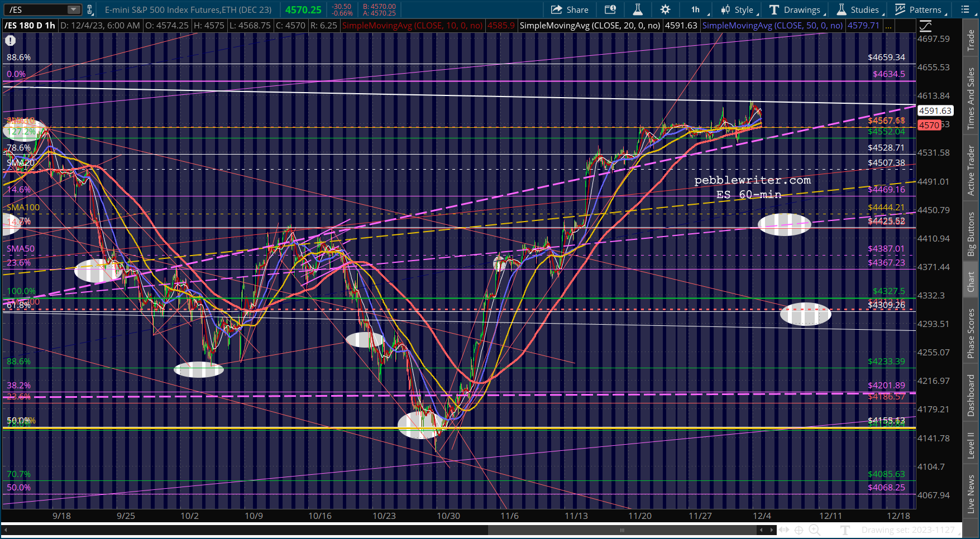Click the last price 4570.25 in header

(303, 9)
